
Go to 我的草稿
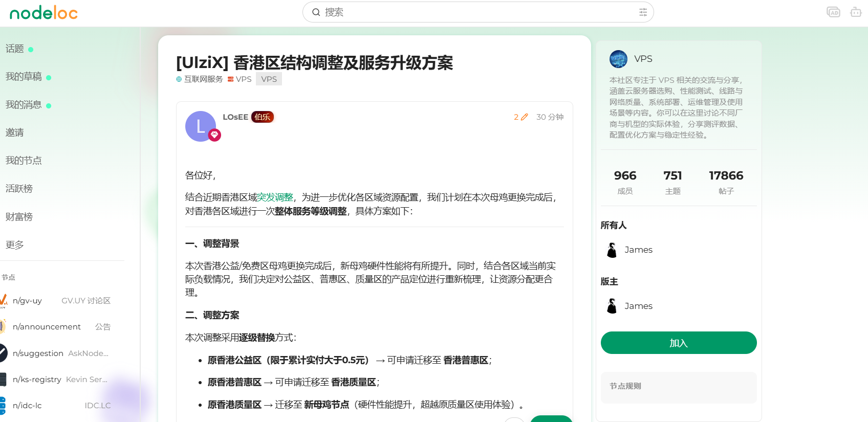click(x=24, y=77)
